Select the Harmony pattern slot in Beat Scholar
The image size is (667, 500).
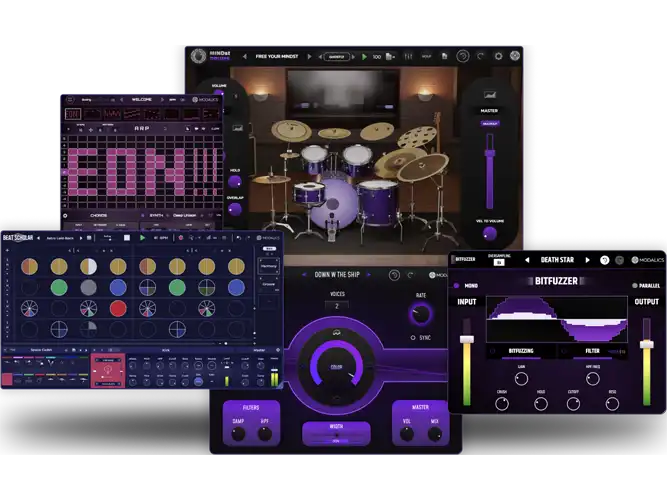(269, 266)
